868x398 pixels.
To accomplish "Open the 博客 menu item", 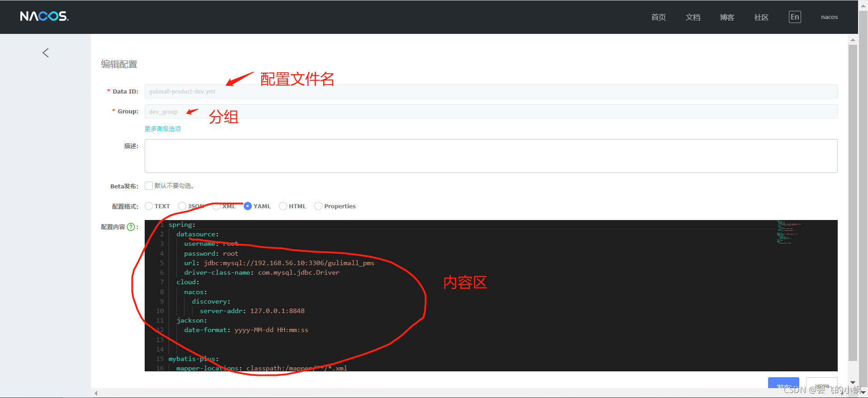I will point(727,17).
